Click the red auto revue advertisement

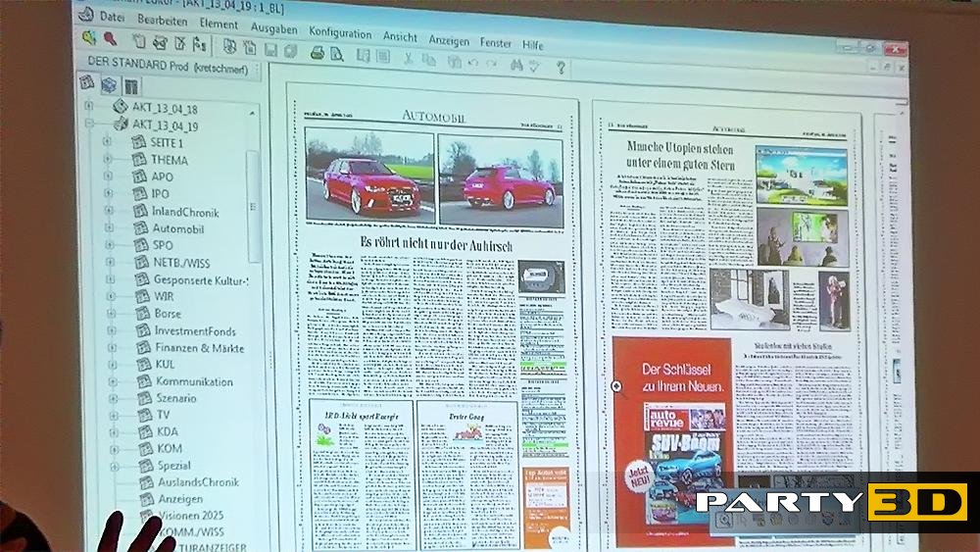click(x=673, y=442)
